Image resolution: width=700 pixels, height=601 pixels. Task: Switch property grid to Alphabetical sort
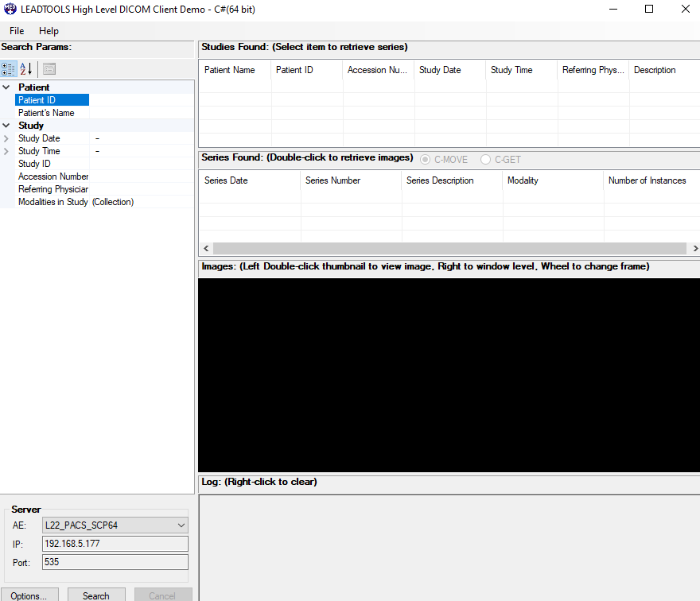(x=26, y=69)
